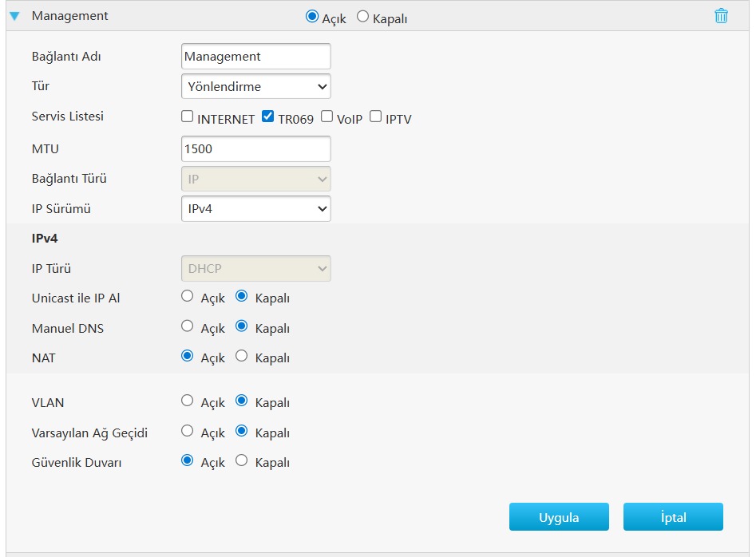Open the IP Sürümü dropdown
The height and width of the screenshot is (557, 756).
255,209
